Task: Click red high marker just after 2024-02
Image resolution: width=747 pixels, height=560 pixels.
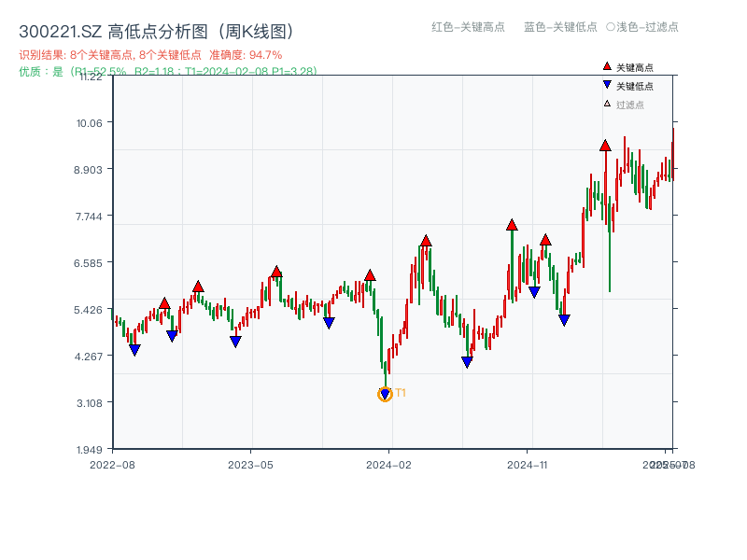Action: 426,241
